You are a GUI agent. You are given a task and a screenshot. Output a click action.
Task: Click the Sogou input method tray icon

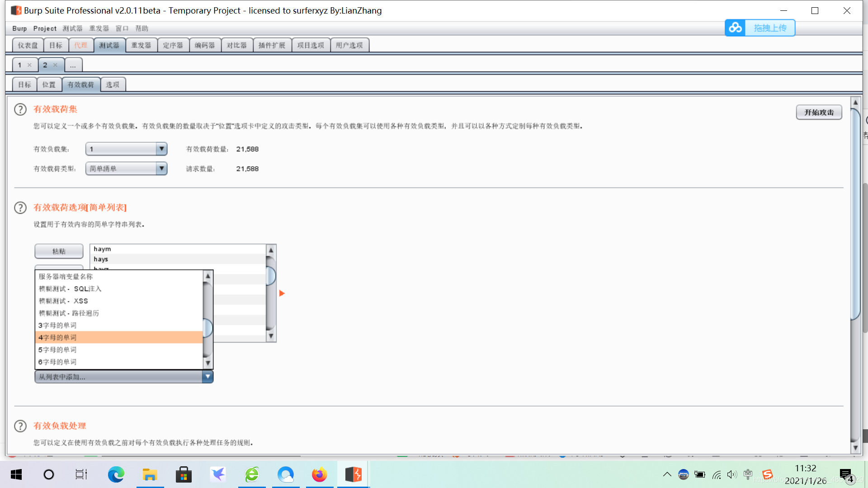(x=767, y=474)
